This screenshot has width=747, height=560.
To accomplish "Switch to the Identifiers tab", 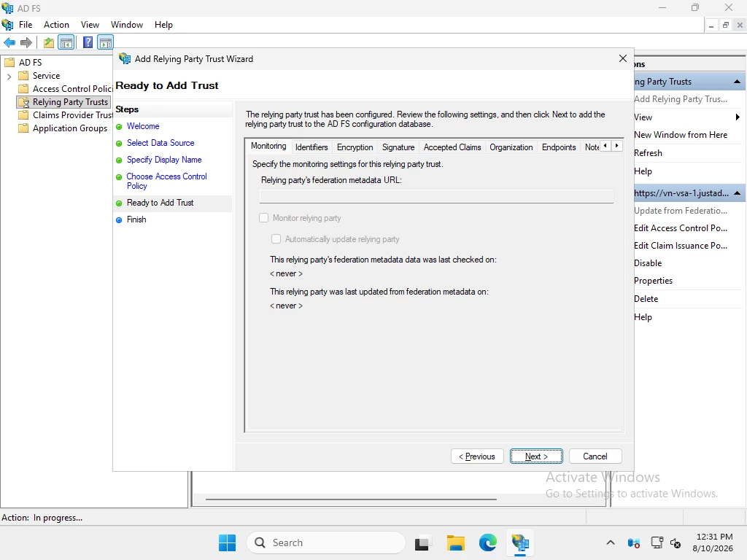I will click(311, 147).
